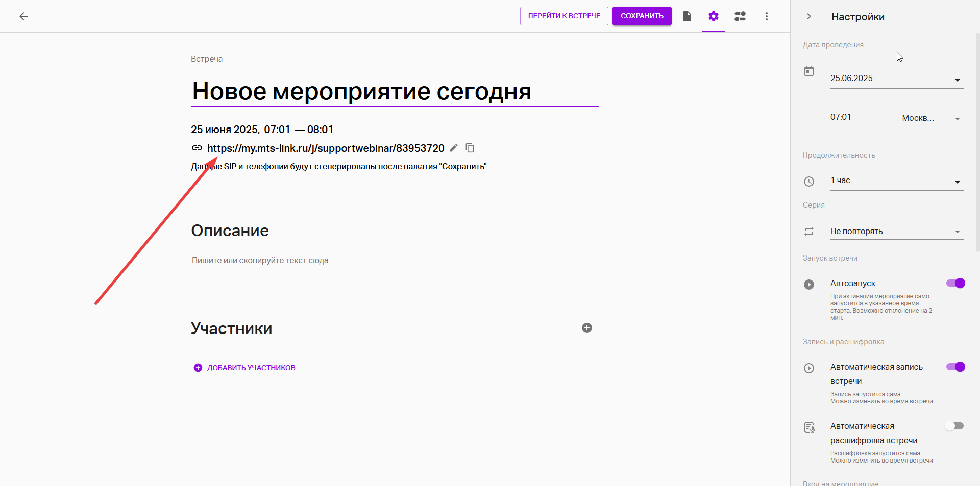This screenshot has width=980, height=486.
Task: Save the meeting with СОХРАНИТЬ
Action: click(x=642, y=16)
